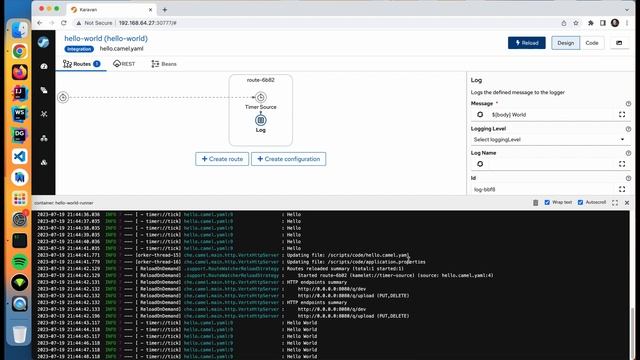Clear the log with trash icon
The image size is (640, 360).
(536, 203)
